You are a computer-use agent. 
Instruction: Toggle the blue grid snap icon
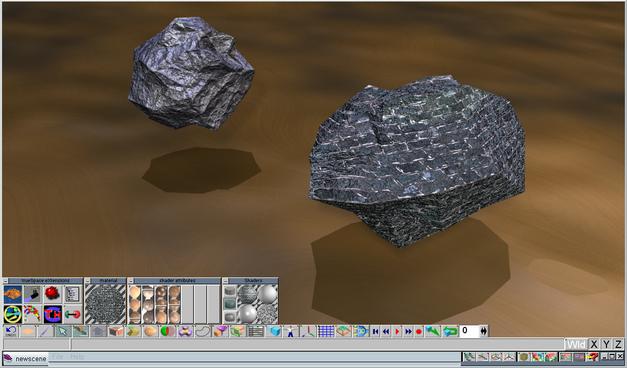click(x=326, y=331)
